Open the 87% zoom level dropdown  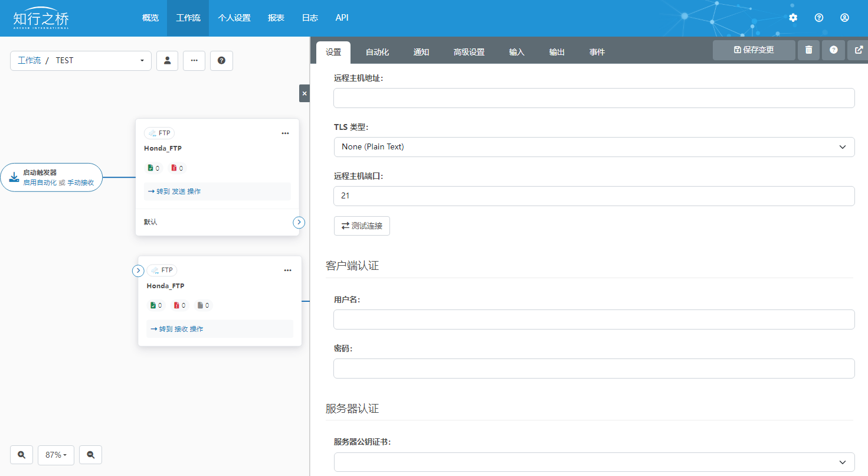56,455
